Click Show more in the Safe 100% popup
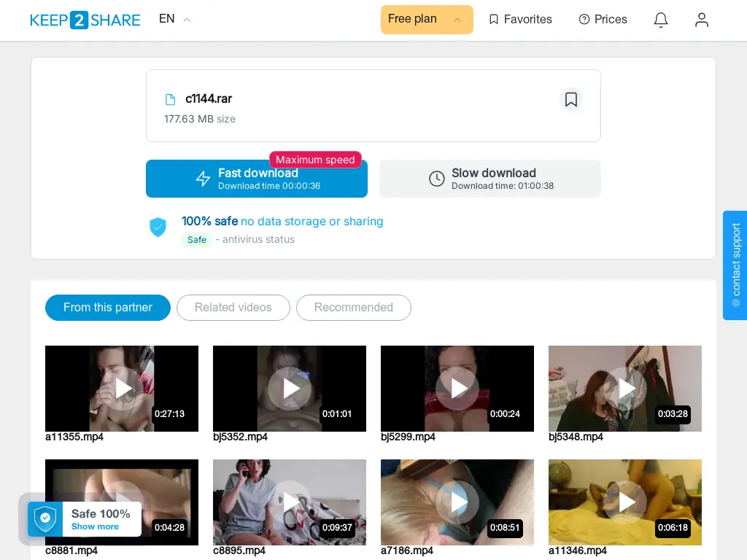This screenshot has width=747, height=560. 95,526
